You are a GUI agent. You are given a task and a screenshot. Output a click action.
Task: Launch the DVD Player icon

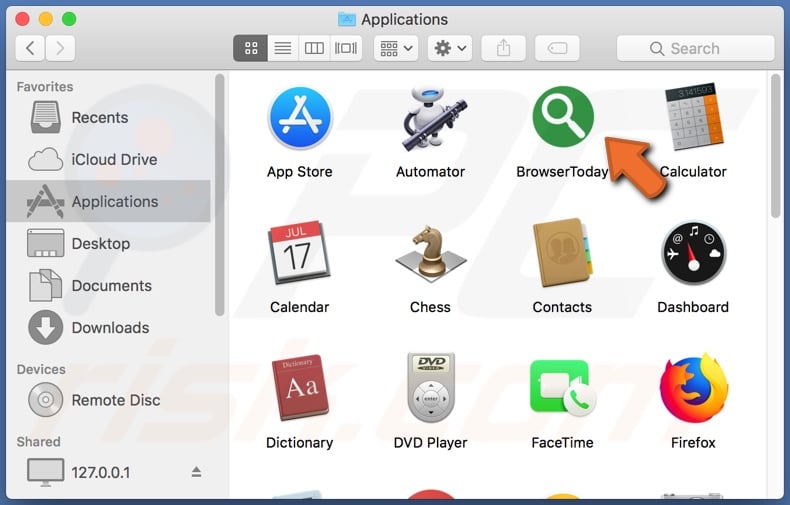[431, 387]
